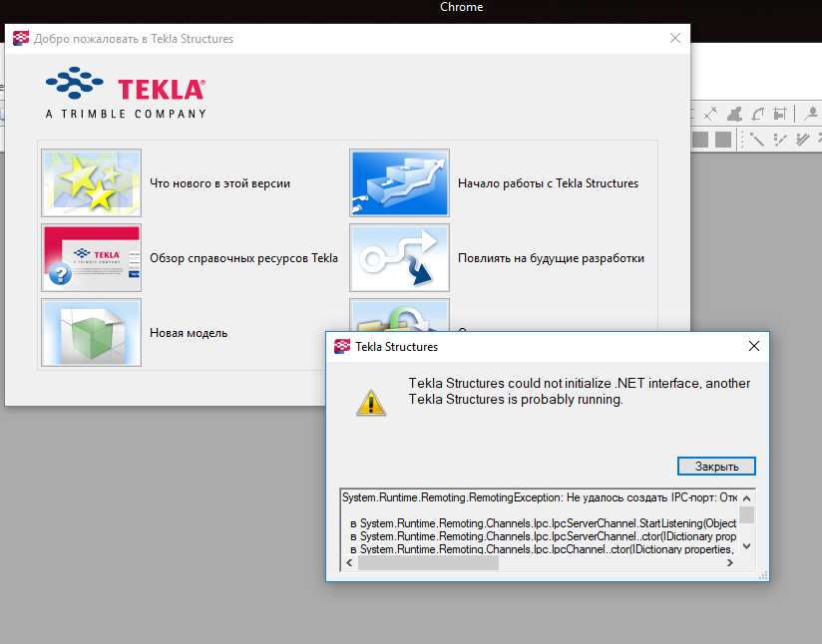Click the solid diagonal line toolbar icon
822x644 pixels.
(x=757, y=140)
